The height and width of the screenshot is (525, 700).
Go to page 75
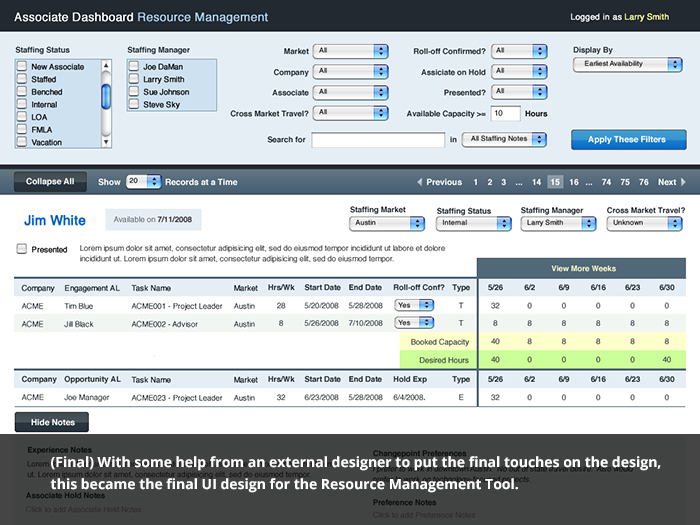click(625, 182)
